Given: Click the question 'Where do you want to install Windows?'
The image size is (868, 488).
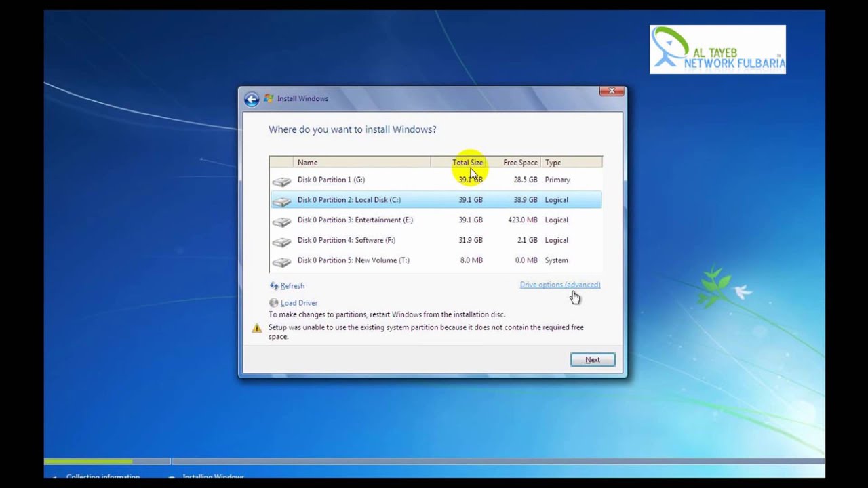Looking at the screenshot, I should [353, 129].
